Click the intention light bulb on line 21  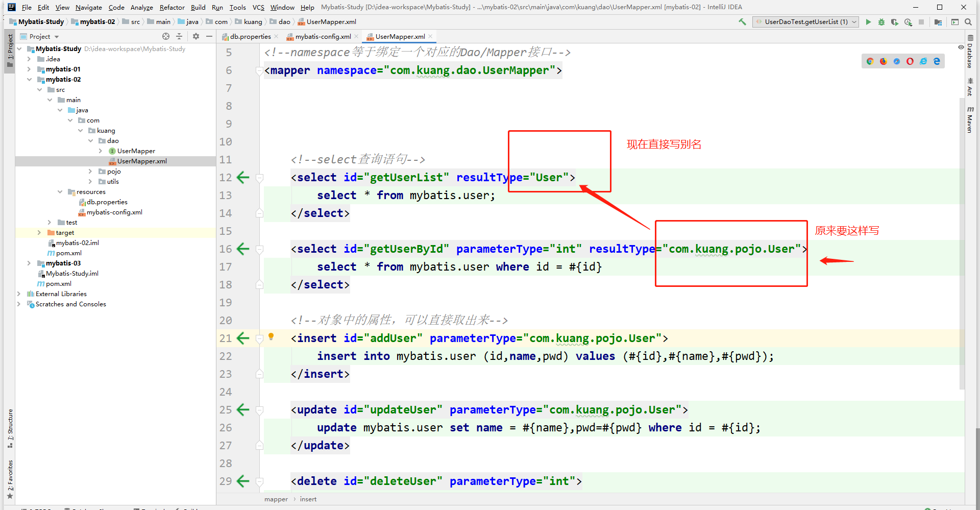click(272, 336)
